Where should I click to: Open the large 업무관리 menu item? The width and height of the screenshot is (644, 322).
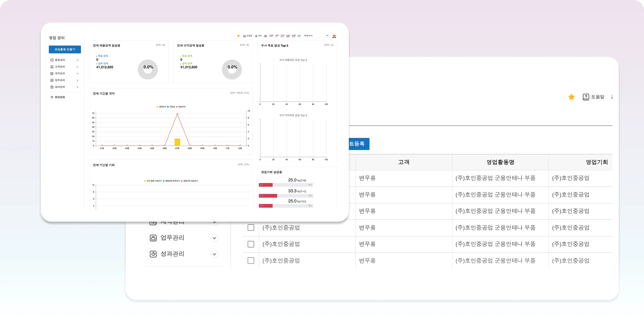click(x=172, y=238)
